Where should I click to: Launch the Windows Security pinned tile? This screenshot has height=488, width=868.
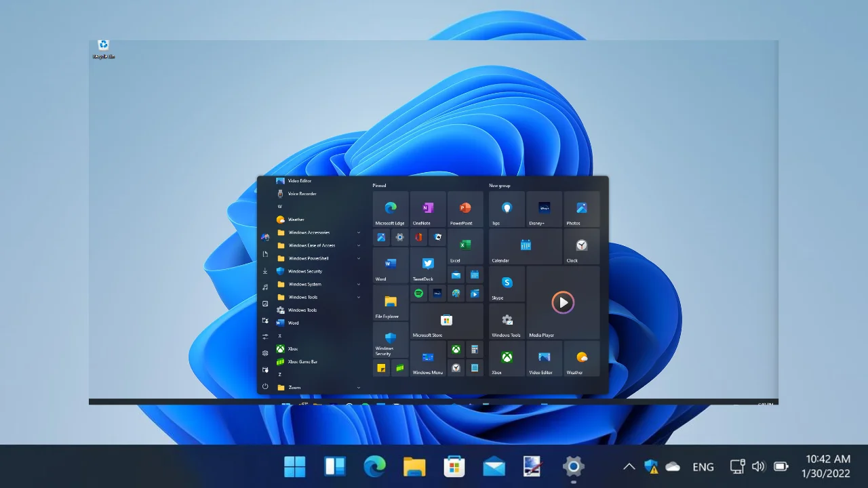[x=391, y=340]
